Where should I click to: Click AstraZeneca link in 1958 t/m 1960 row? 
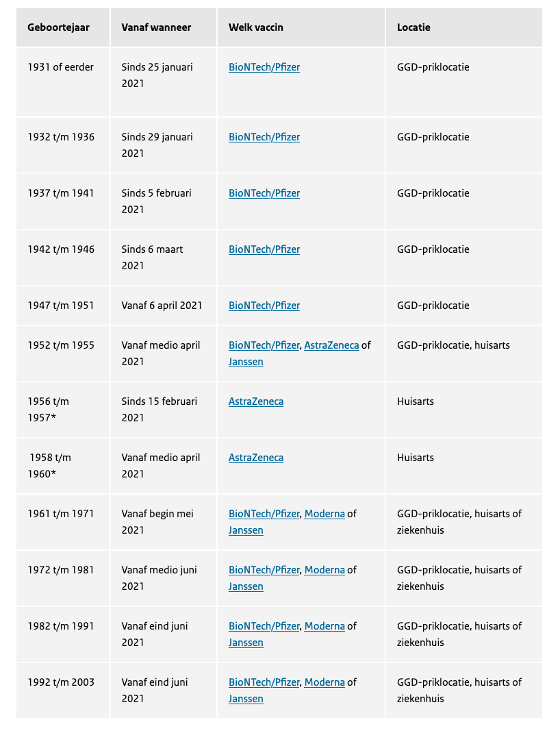256,458
